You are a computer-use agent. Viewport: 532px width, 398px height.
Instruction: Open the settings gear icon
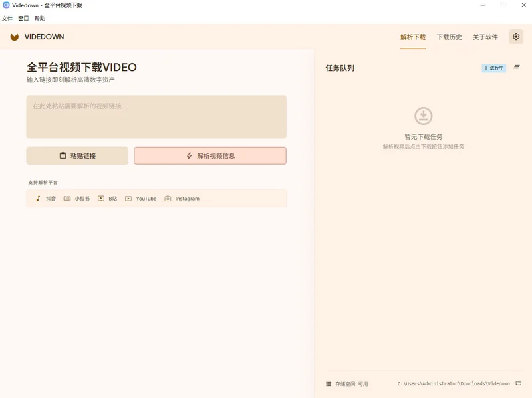pos(516,37)
